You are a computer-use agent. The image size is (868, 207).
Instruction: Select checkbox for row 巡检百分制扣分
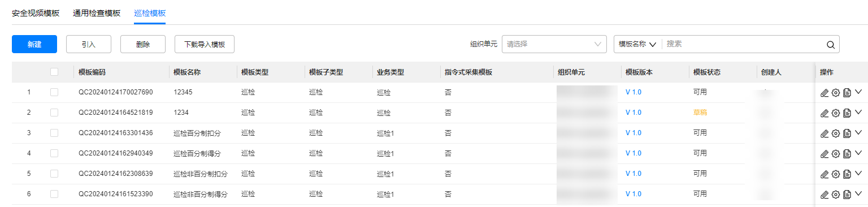coord(54,133)
